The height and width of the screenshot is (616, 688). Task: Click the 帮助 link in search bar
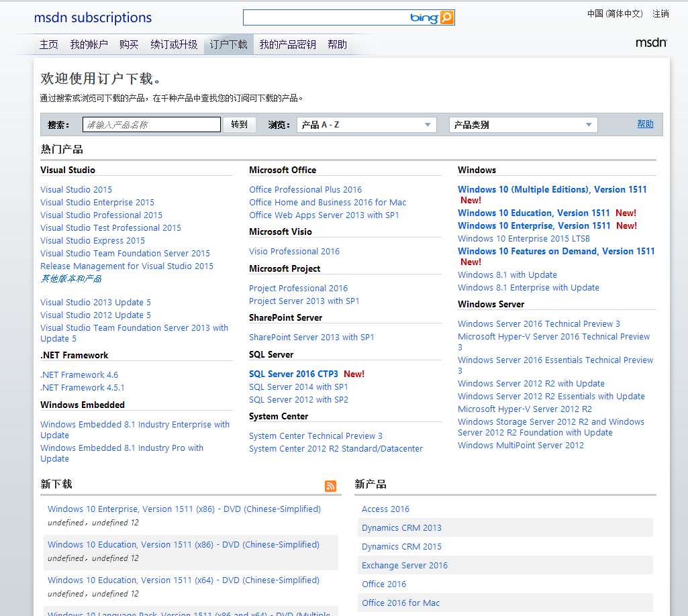645,124
